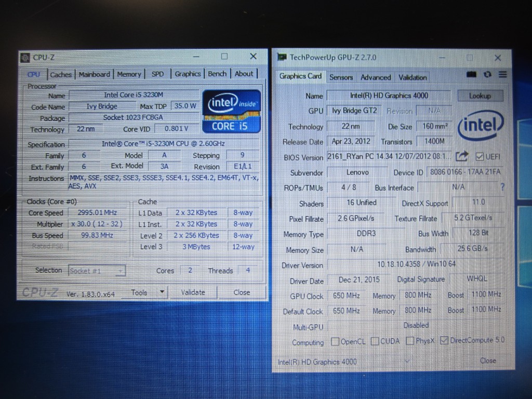The height and width of the screenshot is (399, 532).
Task: Click the Bus Width value 128 Bit
Action: tap(478, 233)
